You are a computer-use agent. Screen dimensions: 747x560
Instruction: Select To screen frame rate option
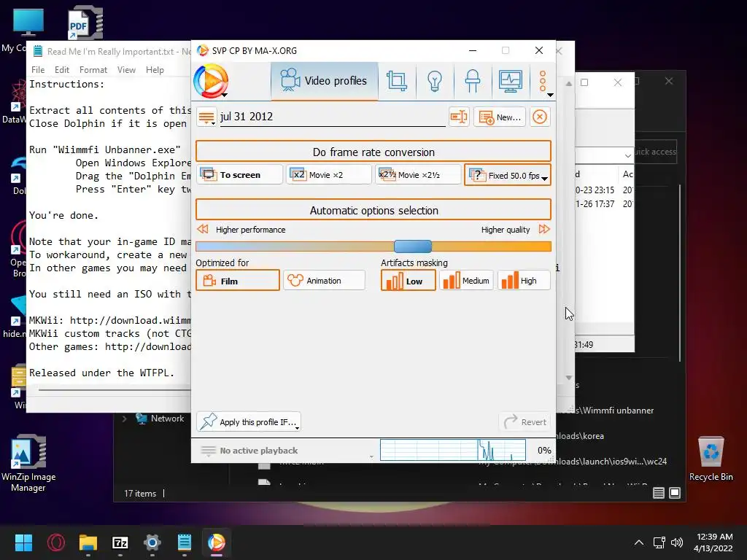(x=239, y=175)
